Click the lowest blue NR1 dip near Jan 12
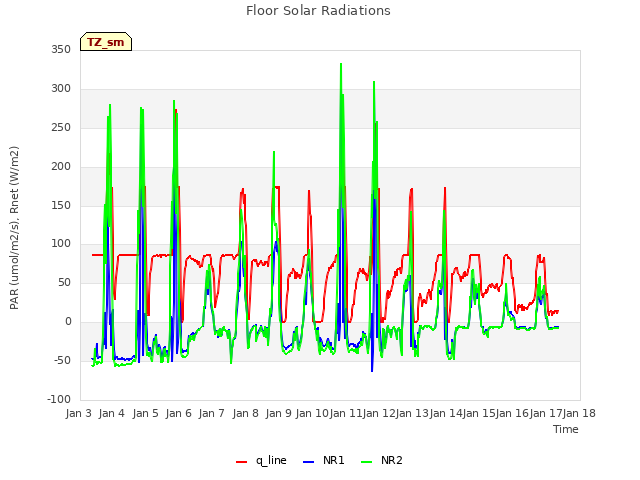The width and height of the screenshot is (640, 480). click(372, 370)
